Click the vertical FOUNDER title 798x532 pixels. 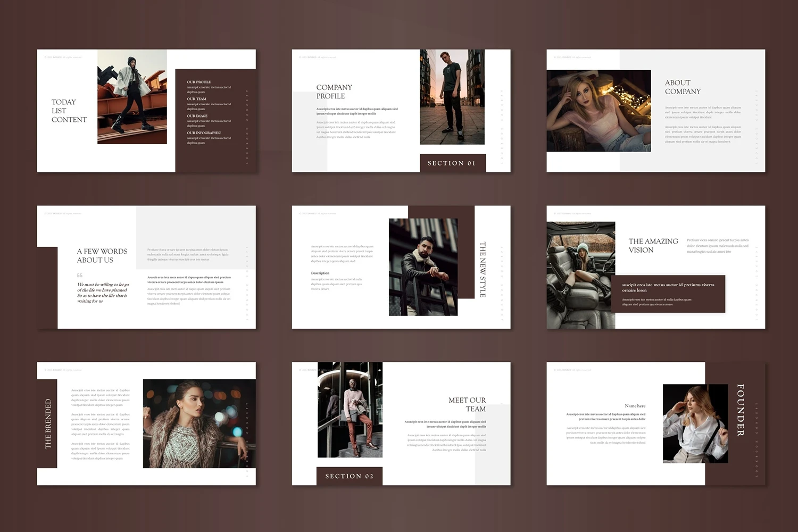point(740,410)
